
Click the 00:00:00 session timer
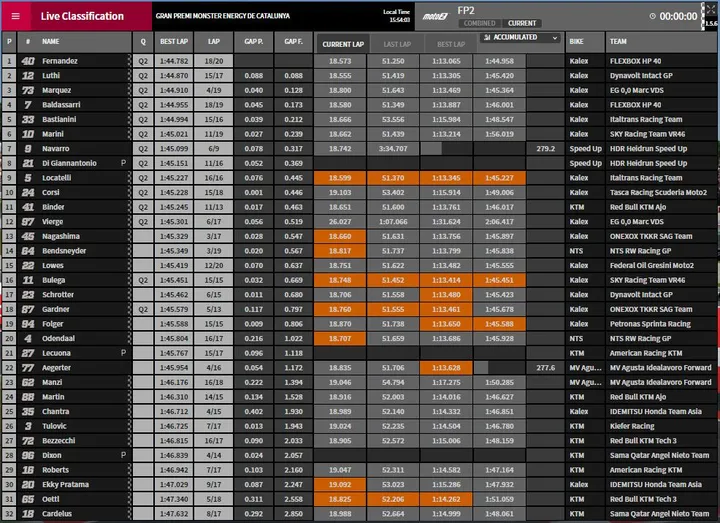coord(678,17)
